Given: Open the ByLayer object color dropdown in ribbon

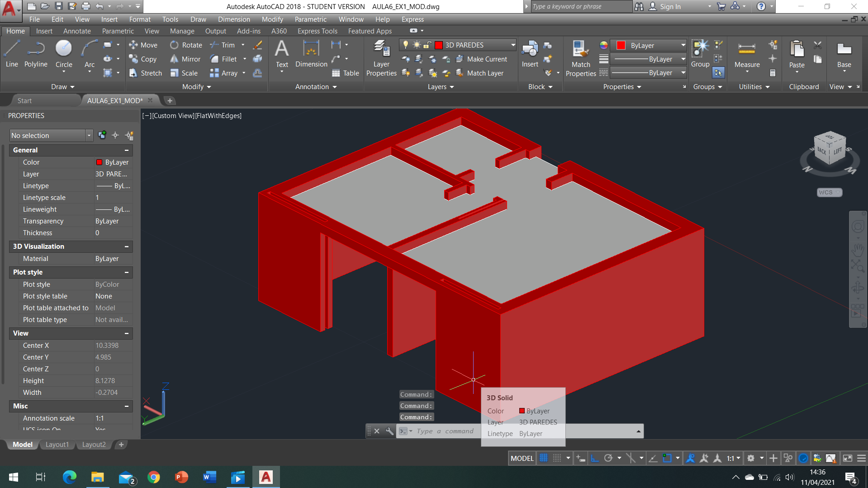Looking at the screenshot, I should (683, 45).
